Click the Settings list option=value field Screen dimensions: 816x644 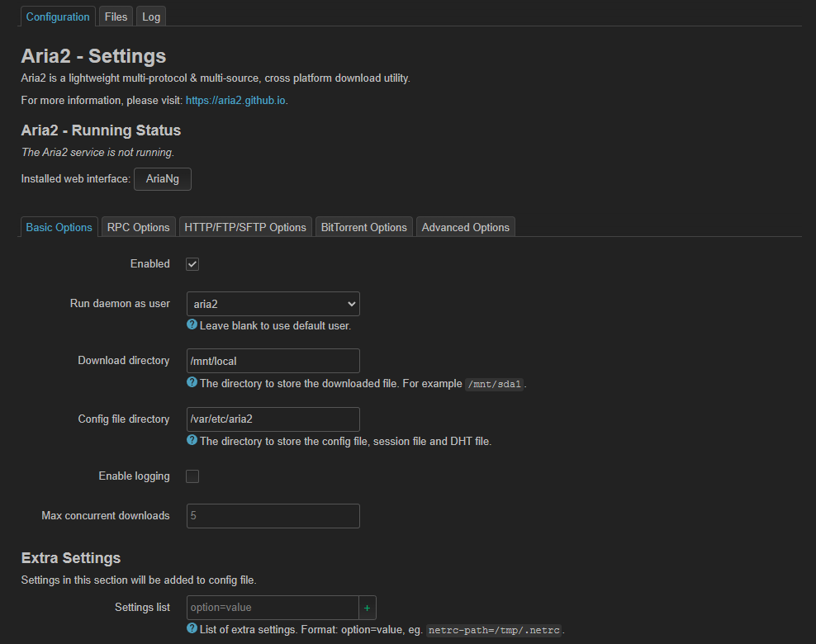273,608
